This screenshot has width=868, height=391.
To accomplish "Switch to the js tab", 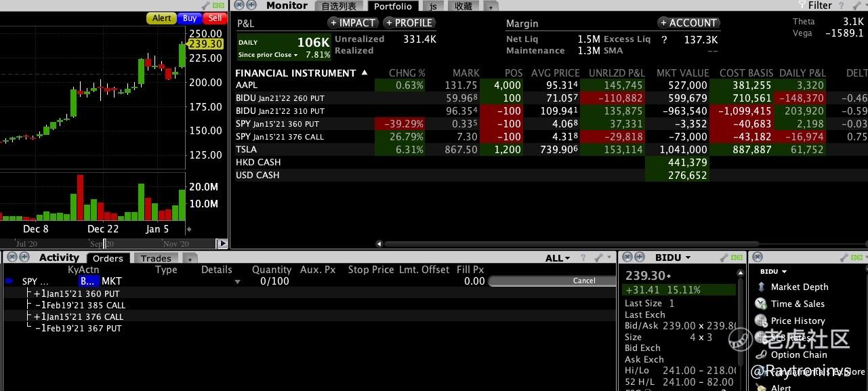I will (x=433, y=6).
